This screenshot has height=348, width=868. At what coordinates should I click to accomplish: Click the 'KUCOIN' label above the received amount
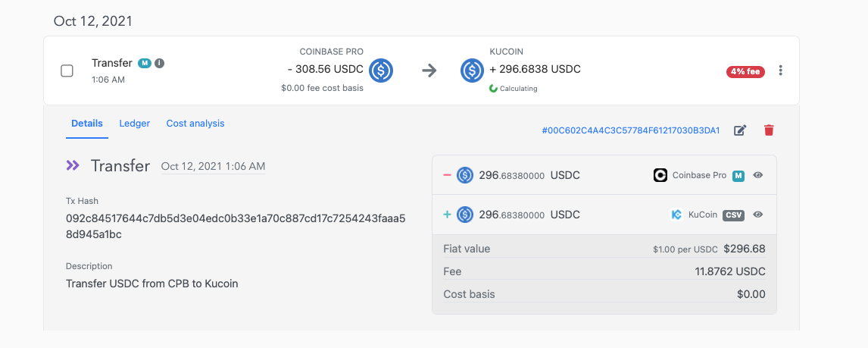tap(507, 52)
